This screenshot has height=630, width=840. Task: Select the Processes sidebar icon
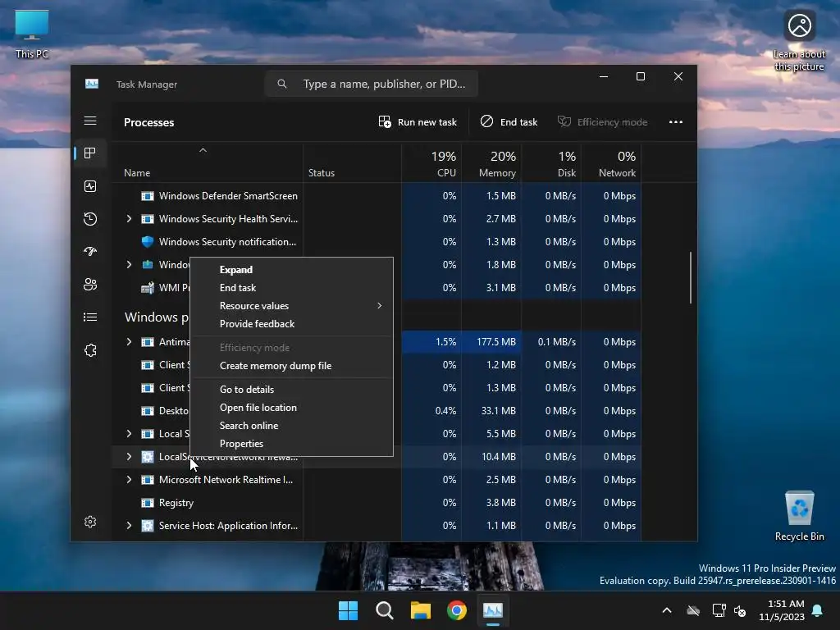click(x=90, y=153)
